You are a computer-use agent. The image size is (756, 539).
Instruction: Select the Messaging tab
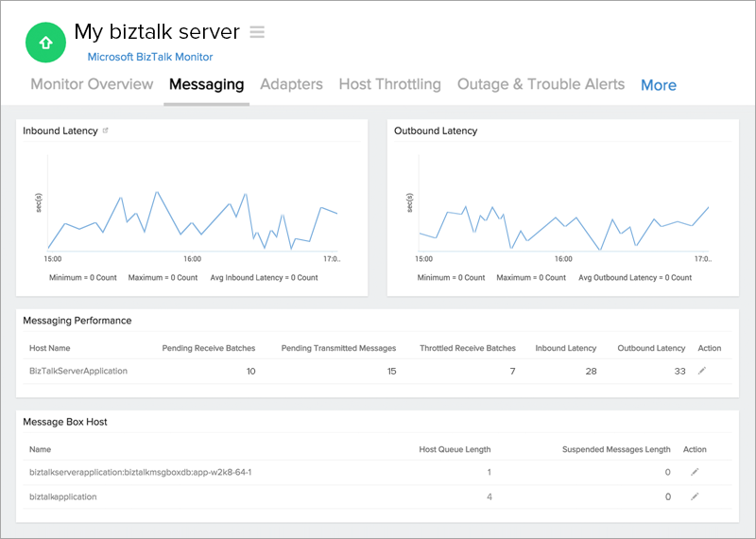point(206,84)
